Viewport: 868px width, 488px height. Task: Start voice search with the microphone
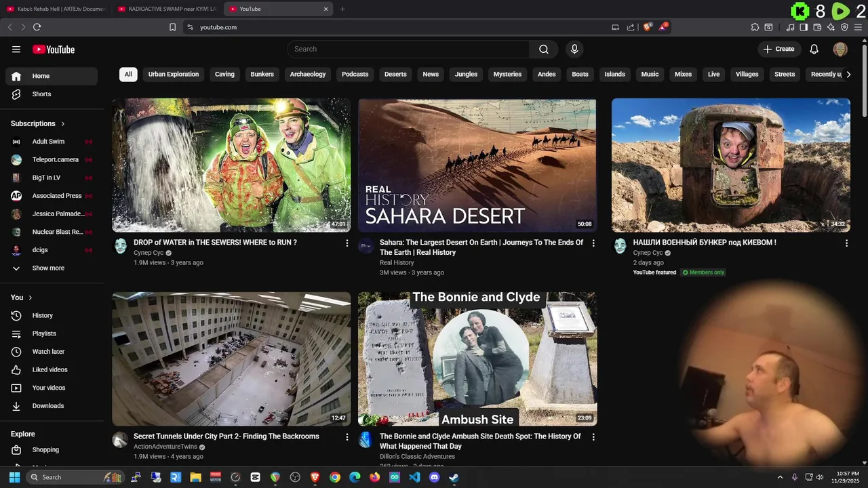point(574,49)
